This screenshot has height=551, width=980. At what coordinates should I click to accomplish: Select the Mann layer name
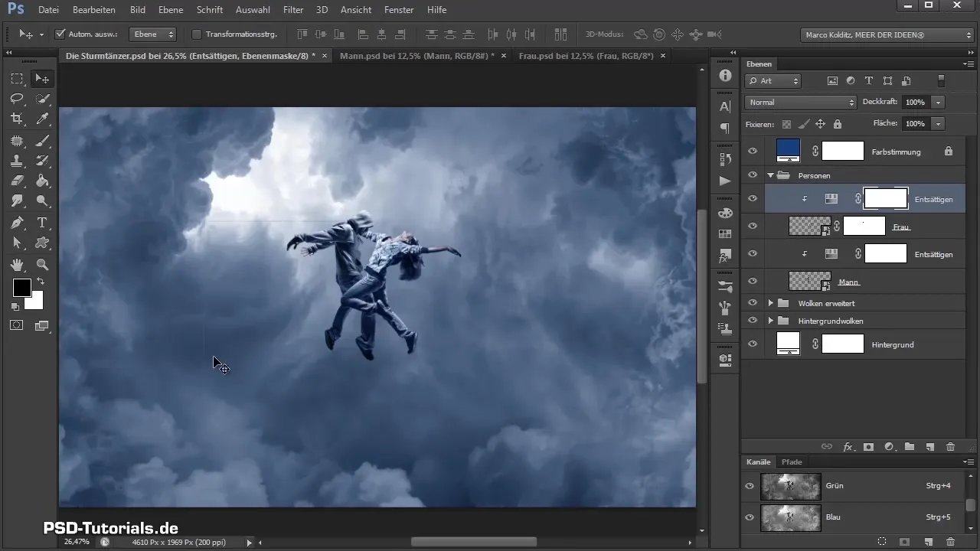tap(848, 282)
